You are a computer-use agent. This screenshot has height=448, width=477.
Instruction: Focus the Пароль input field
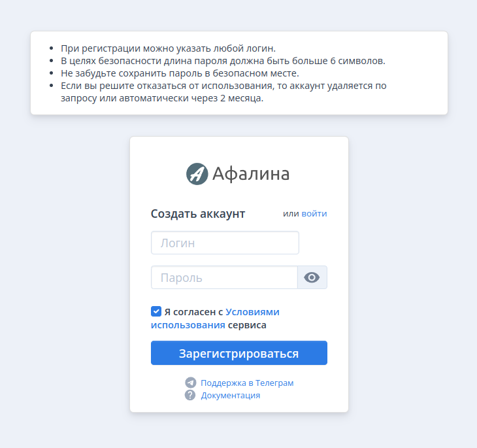pos(224,277)
